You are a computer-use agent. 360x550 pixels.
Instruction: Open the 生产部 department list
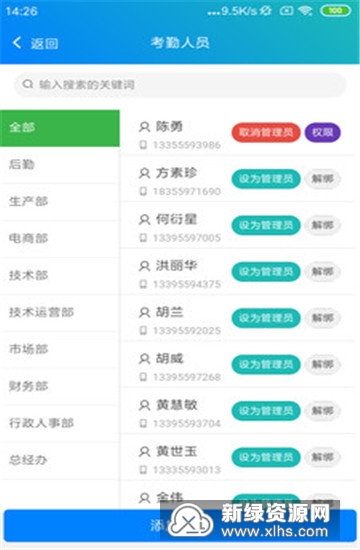[60, 202]
